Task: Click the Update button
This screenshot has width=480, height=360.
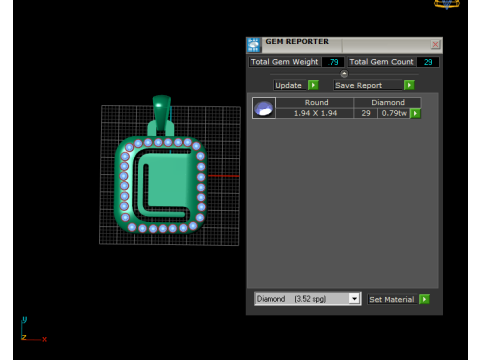Action: 289,85
